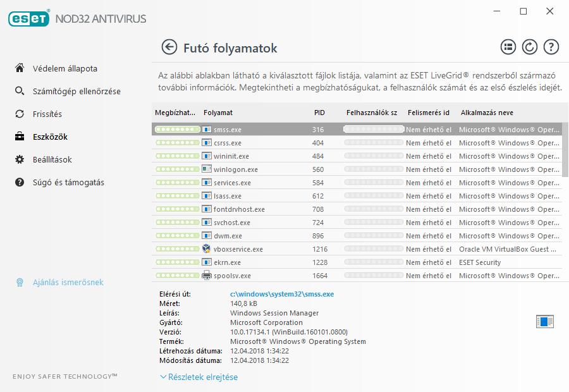Viewport: 569px width, 392px height.
Task: Click the question icon for Súgó és támogatás
Action: coord(20,182)
